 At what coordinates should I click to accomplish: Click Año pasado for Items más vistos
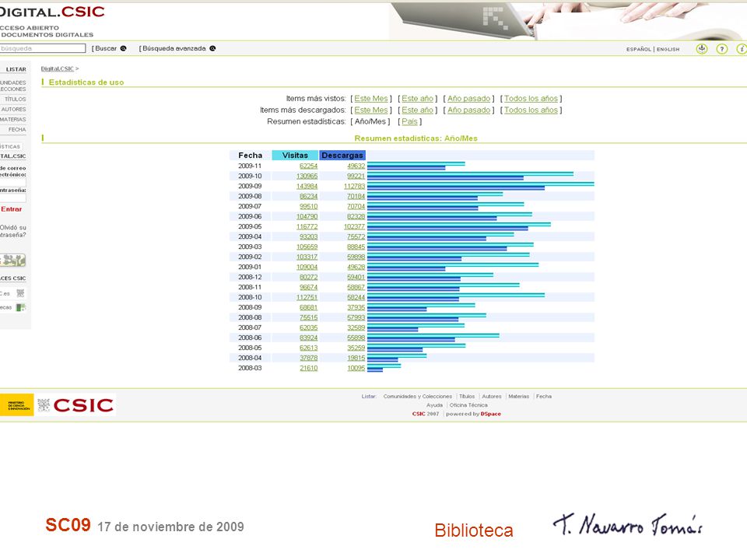pyautogui.click(x=468, y=99)
